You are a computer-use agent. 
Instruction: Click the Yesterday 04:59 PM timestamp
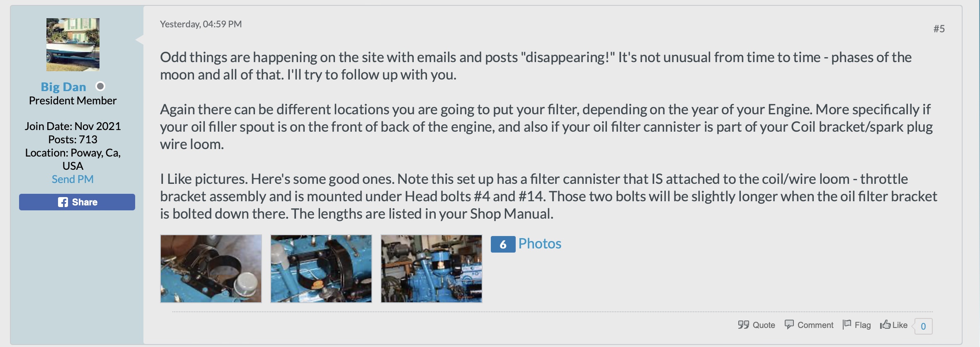[201, 24]
